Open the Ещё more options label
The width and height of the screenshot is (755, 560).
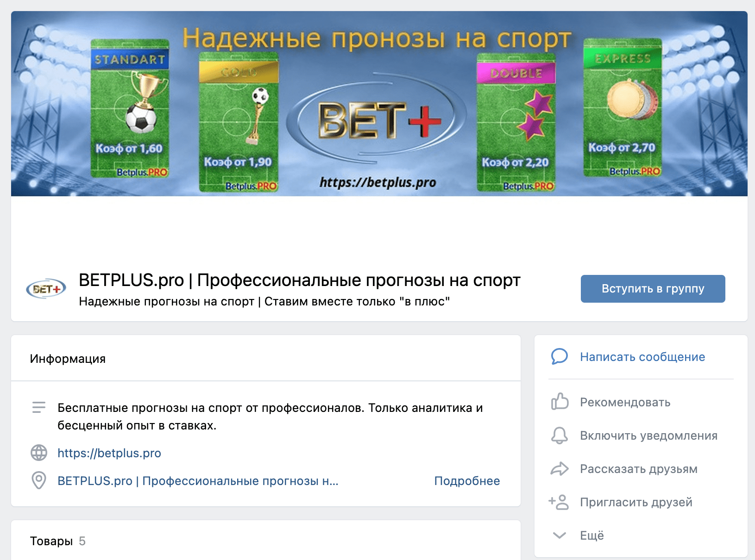[x=592, y=535]
